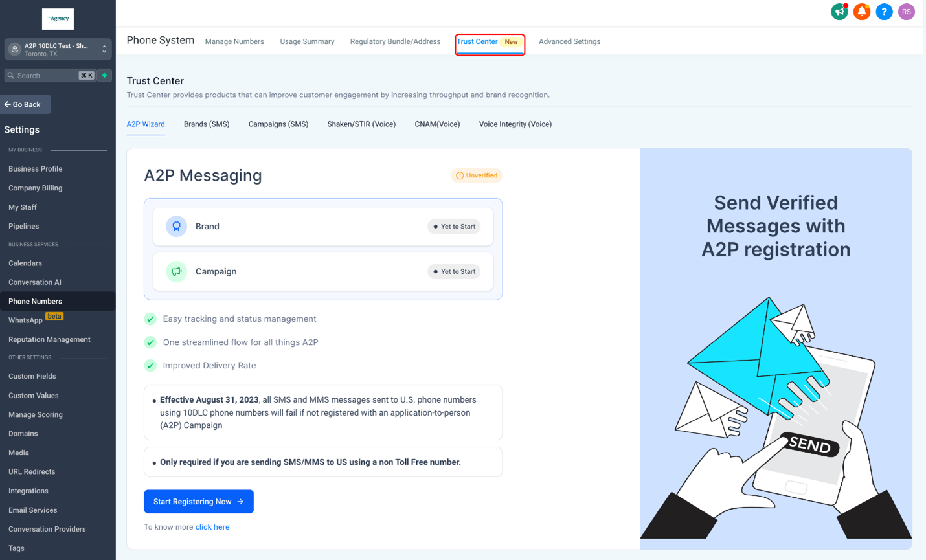
Task: Switch to the Shaken/STIR (Voice) tab
Action: click(x=361, y=124)
